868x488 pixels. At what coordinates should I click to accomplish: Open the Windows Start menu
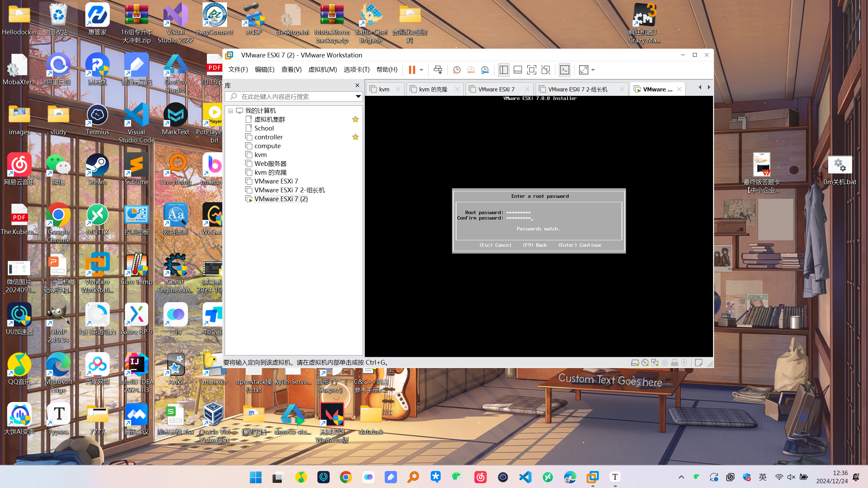pos(256,477)
